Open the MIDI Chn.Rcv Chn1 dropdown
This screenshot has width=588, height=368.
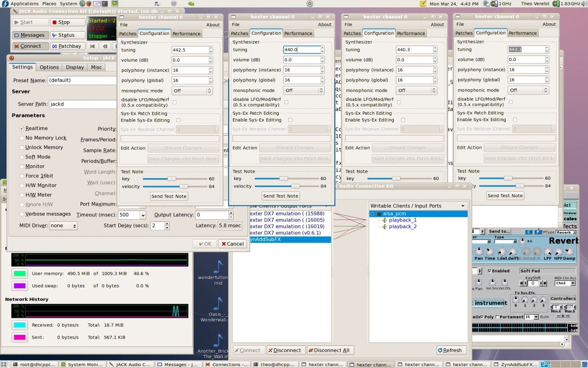coord(565,283)
